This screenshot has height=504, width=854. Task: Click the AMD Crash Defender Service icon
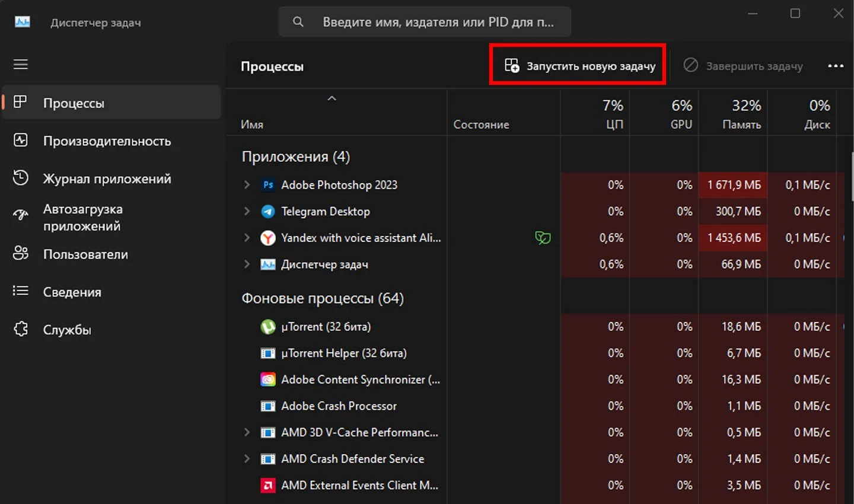pyautogui.click(x=268, y=459)
